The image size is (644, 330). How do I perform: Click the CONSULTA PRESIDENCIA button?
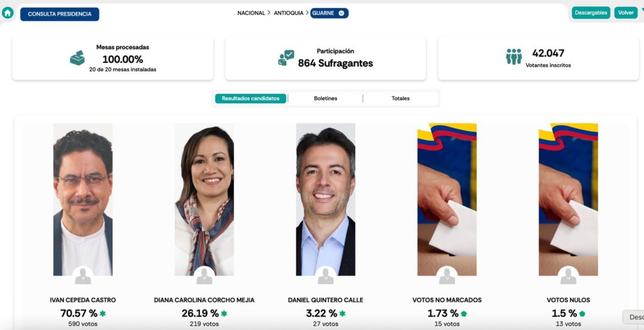[60, 14]
